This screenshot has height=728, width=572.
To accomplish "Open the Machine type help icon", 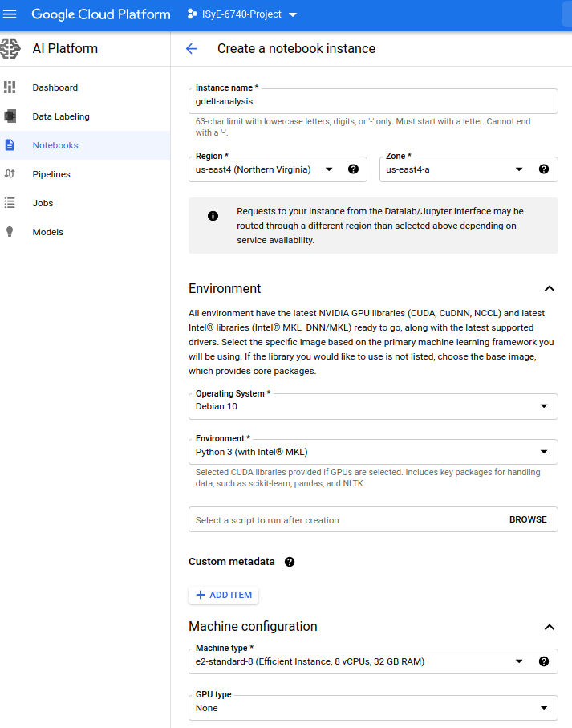I will tap(544, 661).
